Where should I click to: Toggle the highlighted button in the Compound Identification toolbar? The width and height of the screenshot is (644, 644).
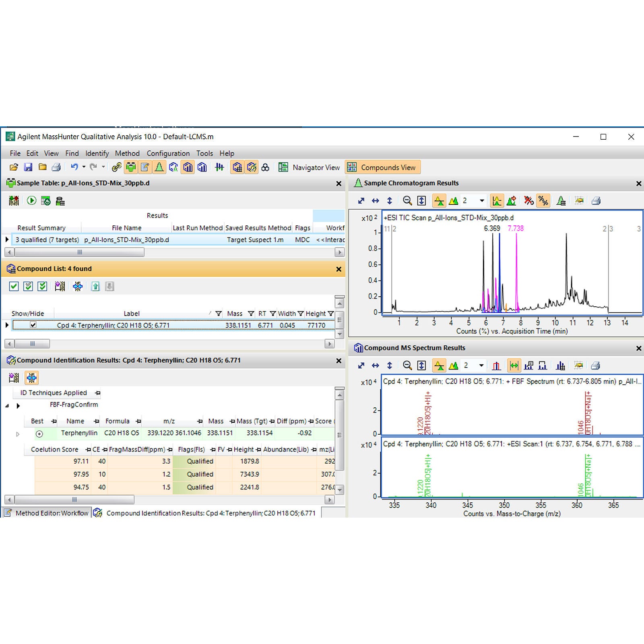pyautogui.click(x=32, y=378)
